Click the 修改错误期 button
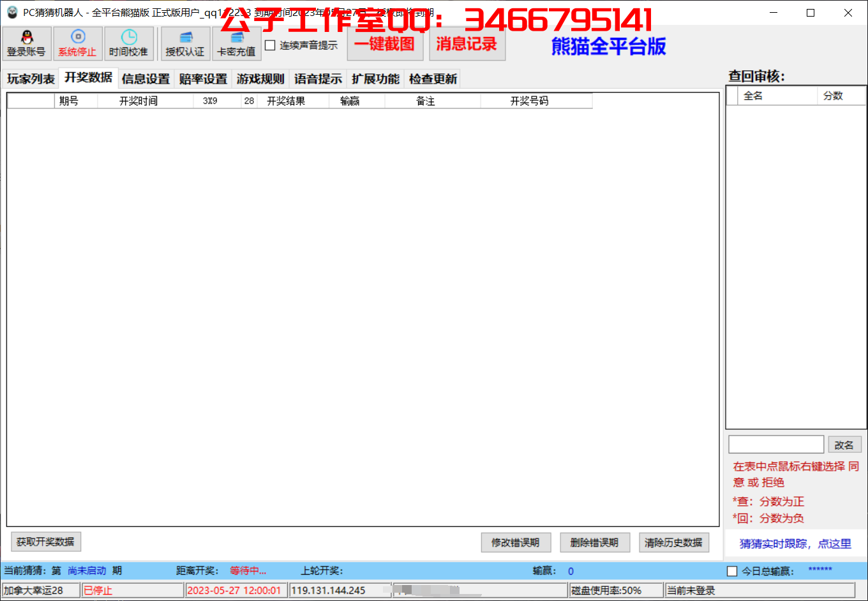Viewport: 868px width, 601px height. (x=516, y=542)
